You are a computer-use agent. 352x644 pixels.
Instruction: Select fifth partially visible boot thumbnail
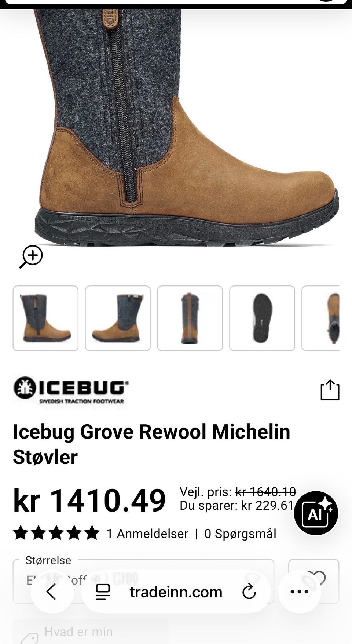click(320, 318)
